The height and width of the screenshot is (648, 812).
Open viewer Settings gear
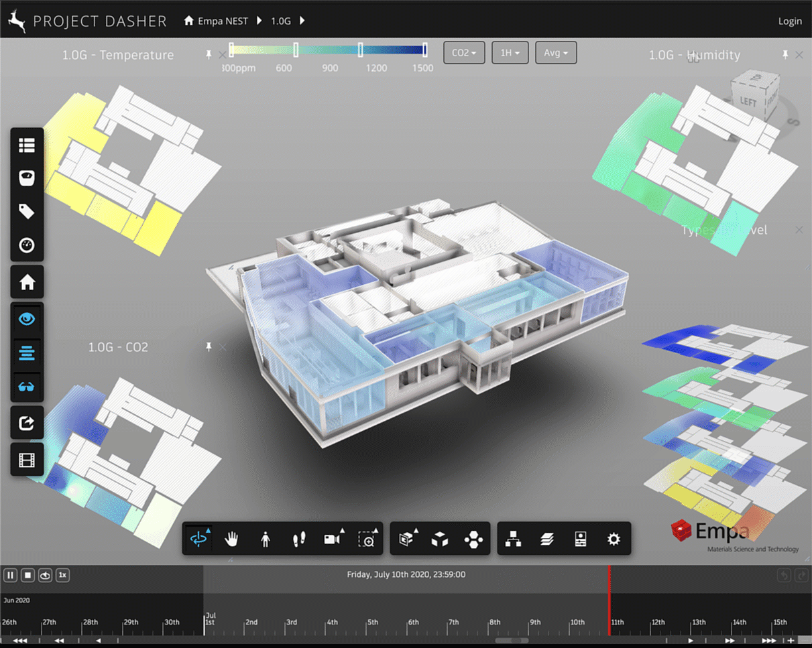coord(614,539)
